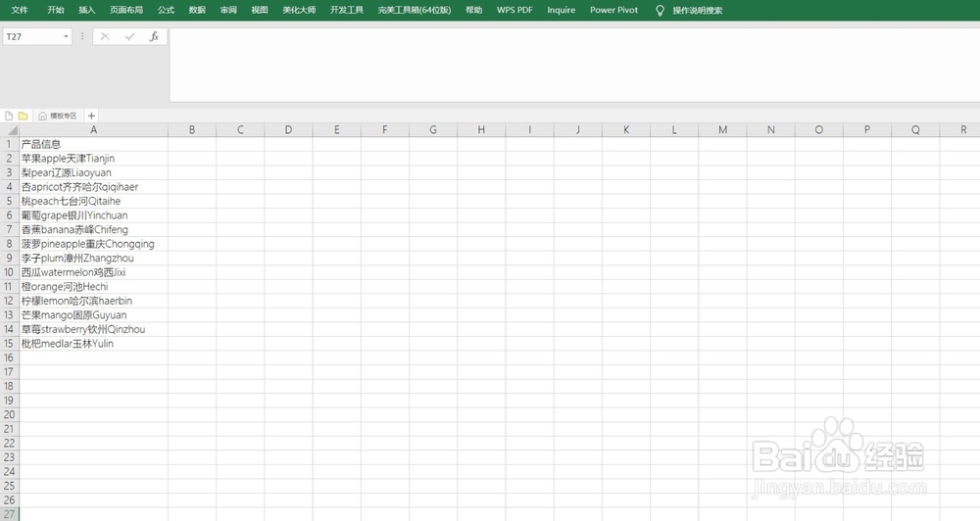Image resolution: width=980 pixels, height=521 pixels.
Task: Select row 16 header
Action: [x=10, y=357]
